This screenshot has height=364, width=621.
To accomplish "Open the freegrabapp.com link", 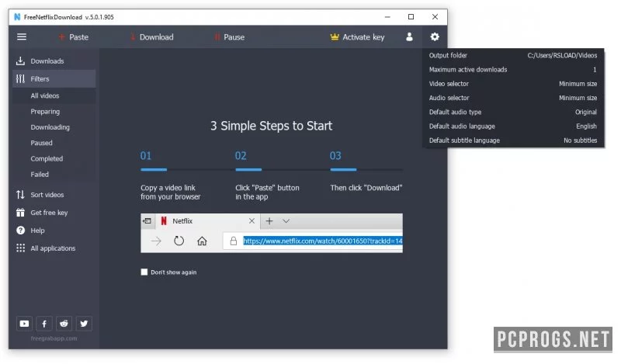I will tap(54, 338).
